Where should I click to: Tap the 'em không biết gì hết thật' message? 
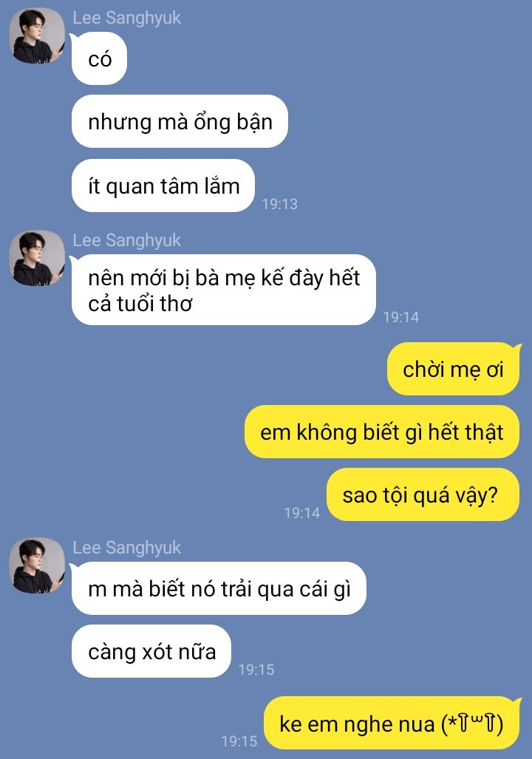tap(382, 432)
